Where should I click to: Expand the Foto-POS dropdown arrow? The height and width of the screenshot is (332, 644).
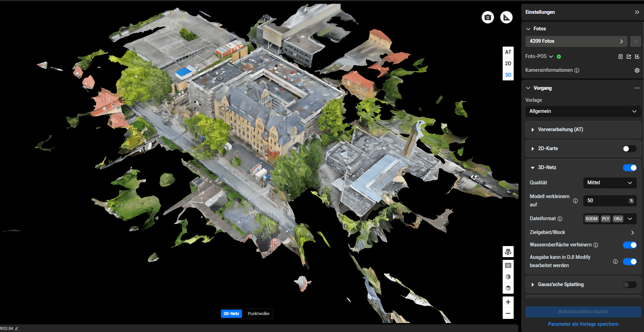point(551,57)
